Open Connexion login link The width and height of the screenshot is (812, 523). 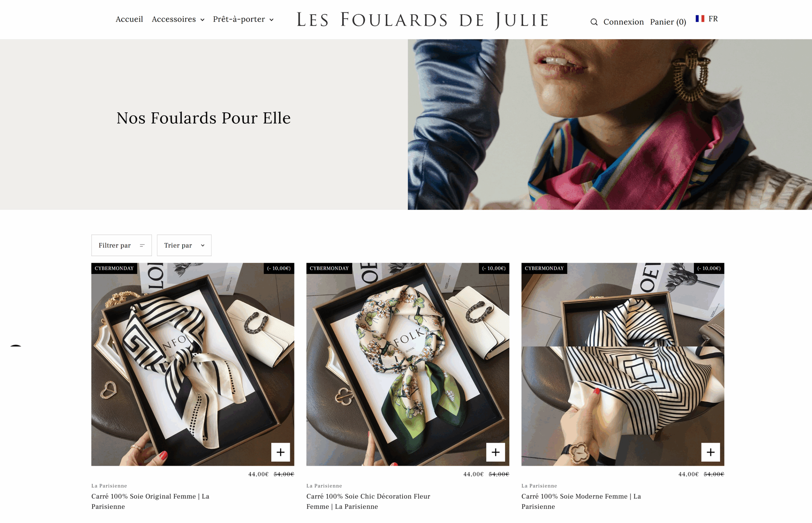[623, 22]
